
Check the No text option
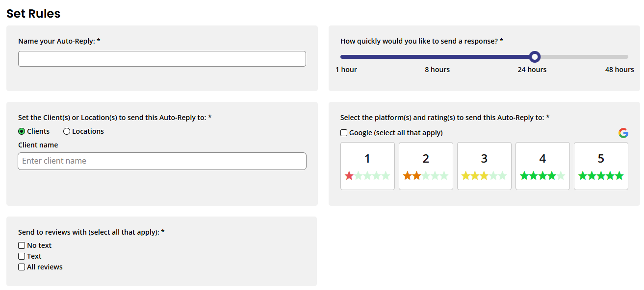tap(22, 245)
